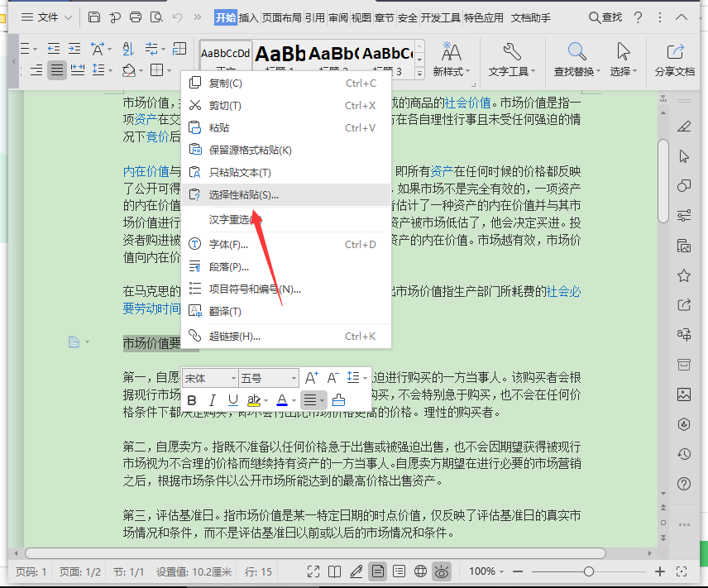Switch to page layout view
Screen dimensions: 708x588
click(x=377, y=571)
